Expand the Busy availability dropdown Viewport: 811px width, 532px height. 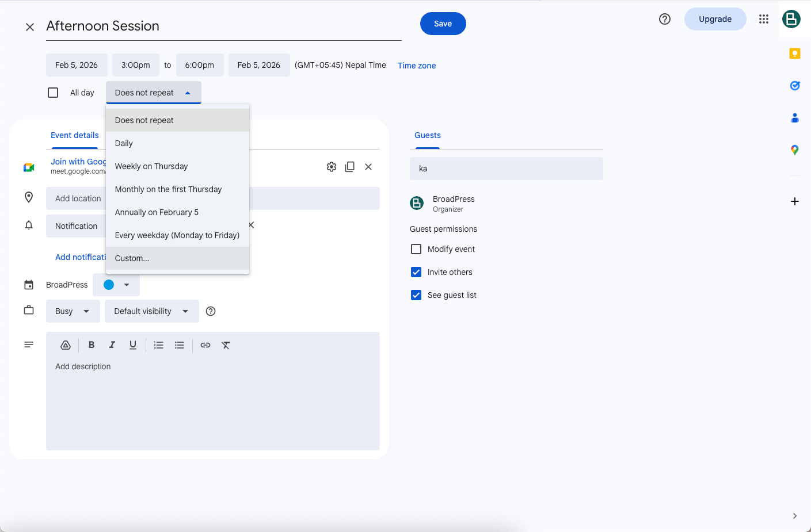[x=73, y=311]
